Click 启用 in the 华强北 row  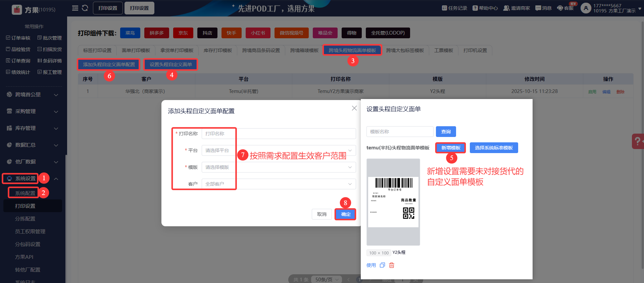coord(592,92)
